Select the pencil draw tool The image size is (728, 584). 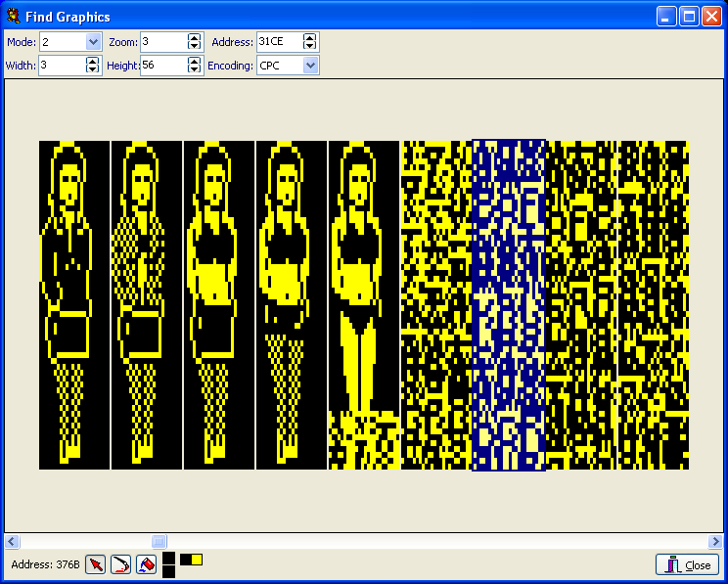click(x=120, y=564)
